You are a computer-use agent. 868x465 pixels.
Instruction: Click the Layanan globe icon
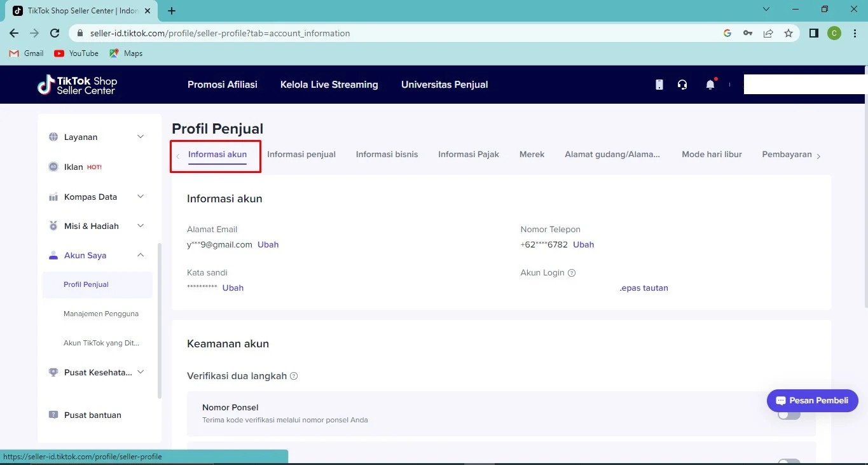(x=53, y=137)
